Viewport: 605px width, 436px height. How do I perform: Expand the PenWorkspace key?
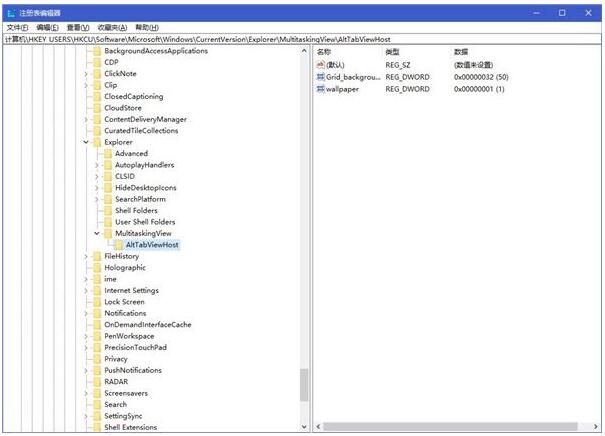(86, 336)
